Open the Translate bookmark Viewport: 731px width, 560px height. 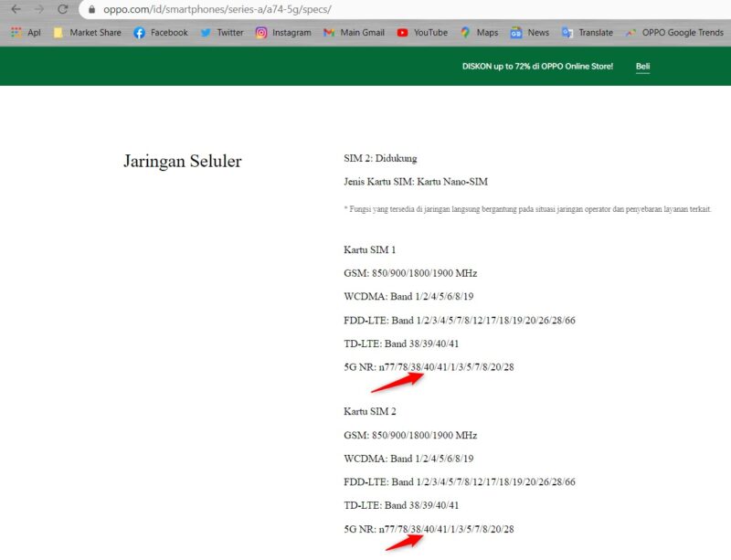pyautogui.click(x=588, y=33)
